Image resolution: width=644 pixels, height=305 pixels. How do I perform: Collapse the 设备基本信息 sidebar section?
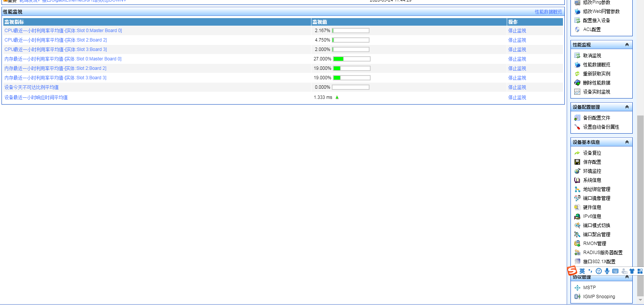(x=627, y=142)
